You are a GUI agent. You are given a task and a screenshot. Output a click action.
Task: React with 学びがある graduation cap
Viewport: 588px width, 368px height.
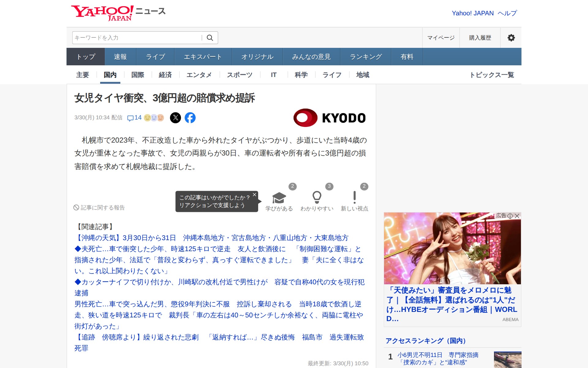point(279,198)
